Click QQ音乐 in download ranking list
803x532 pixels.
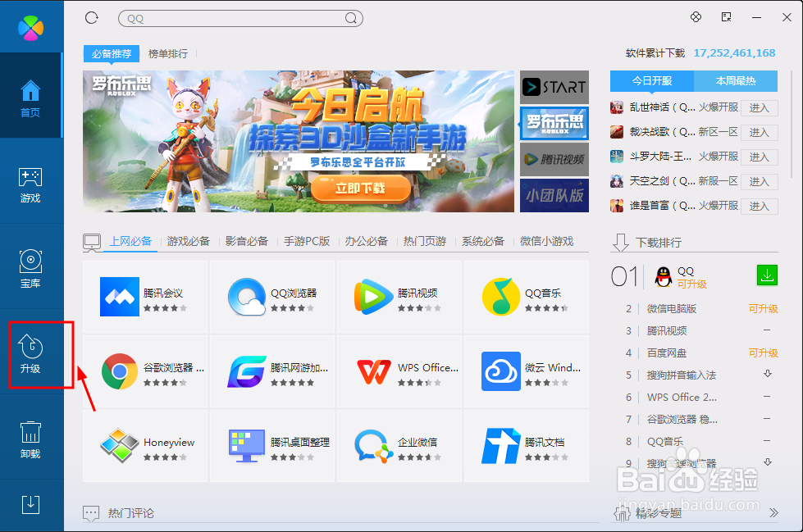(x=665, y=441)
